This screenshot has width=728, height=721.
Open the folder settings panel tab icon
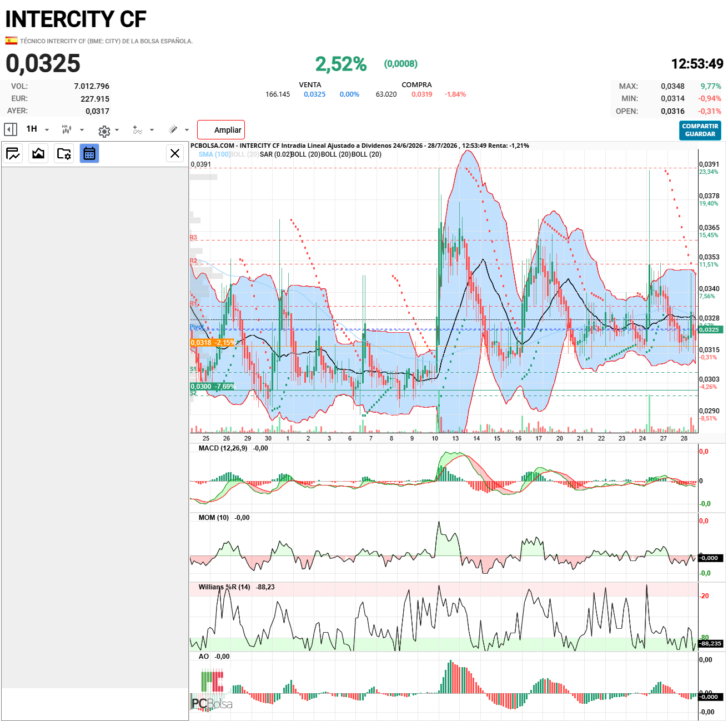[x=64, y=153]
